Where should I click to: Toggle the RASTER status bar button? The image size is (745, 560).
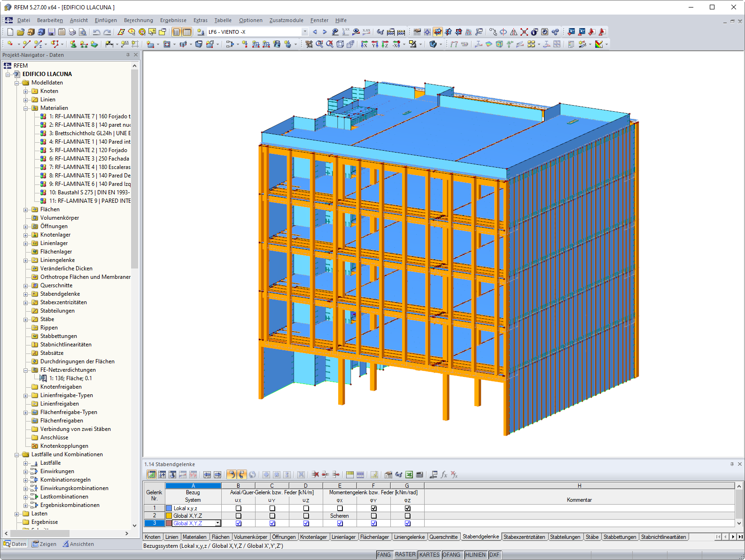pyautogui.click(x=405, y=555)
